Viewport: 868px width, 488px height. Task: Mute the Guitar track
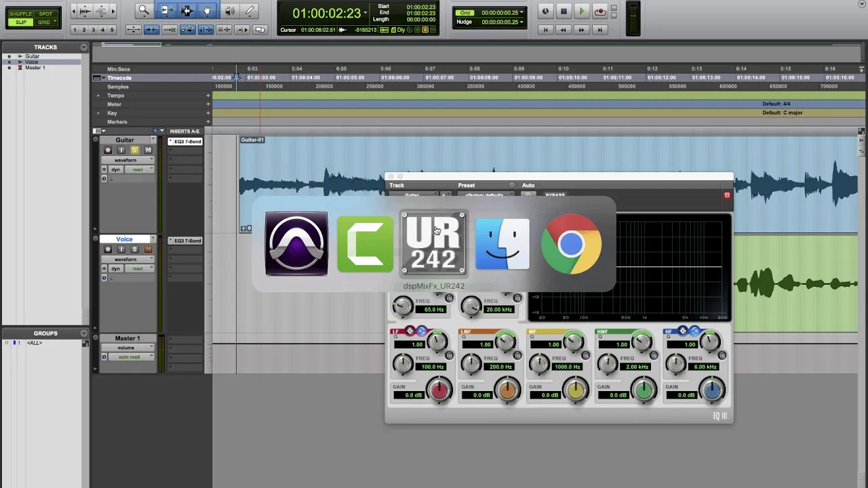point(148,150)
